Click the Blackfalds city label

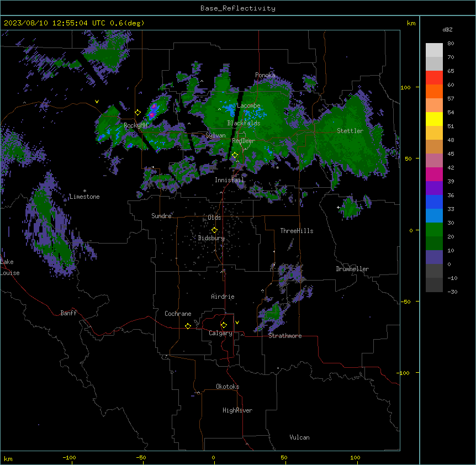[x=244, y=123]
